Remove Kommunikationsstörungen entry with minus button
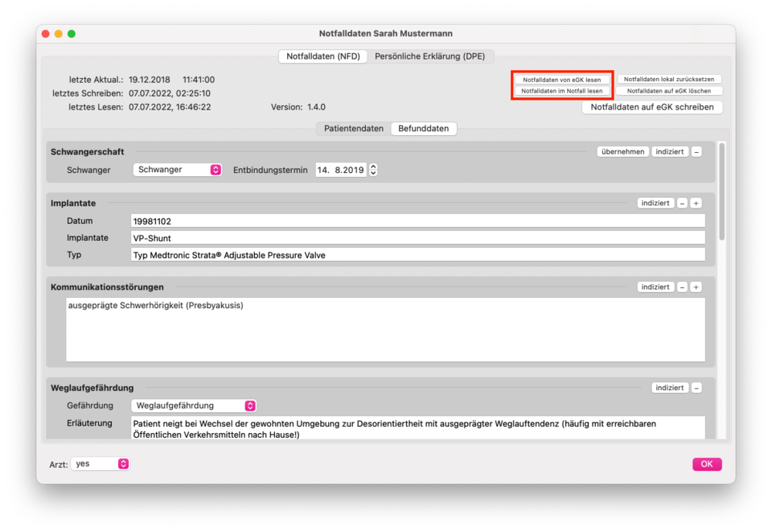 [x=682, y=286]
